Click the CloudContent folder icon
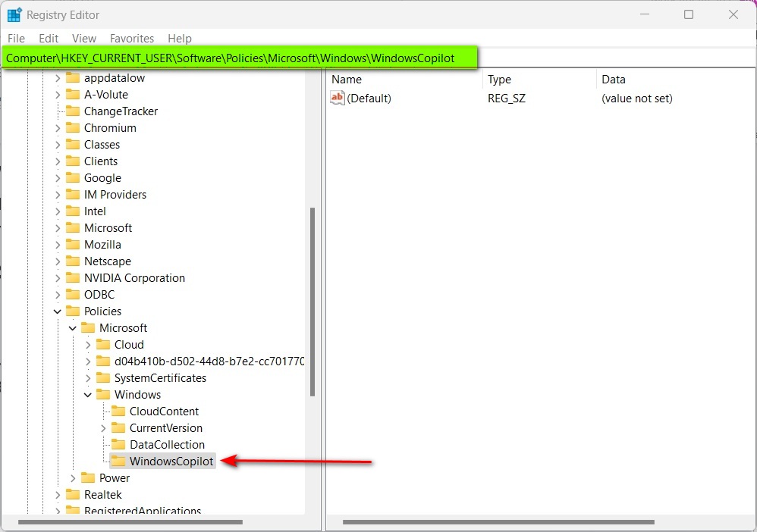 point(119,411)
